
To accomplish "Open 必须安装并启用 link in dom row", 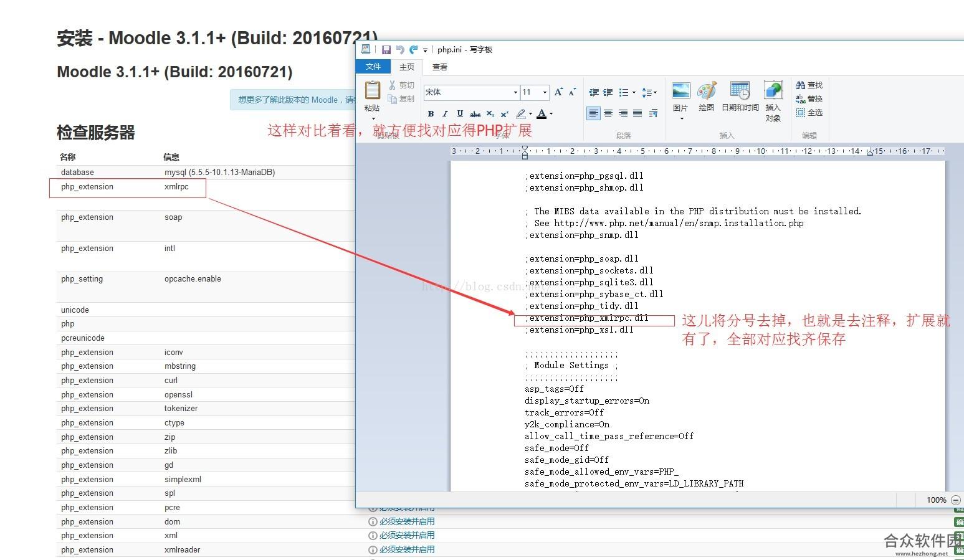I will click(407, 521).
